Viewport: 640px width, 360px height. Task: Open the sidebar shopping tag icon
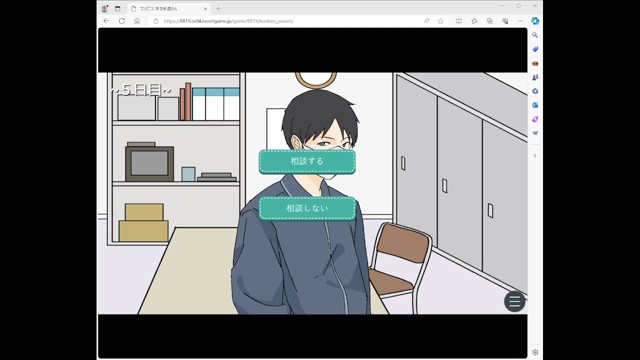click(535, 49)
